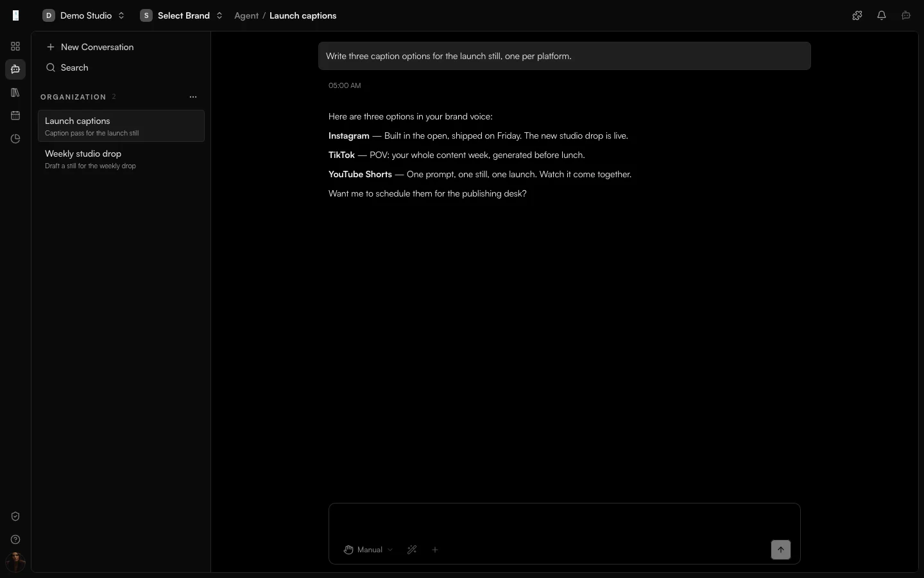Open the help question mark icon
Screen dimensions: 924x578
pyautogui.click(x=15, y=539)
